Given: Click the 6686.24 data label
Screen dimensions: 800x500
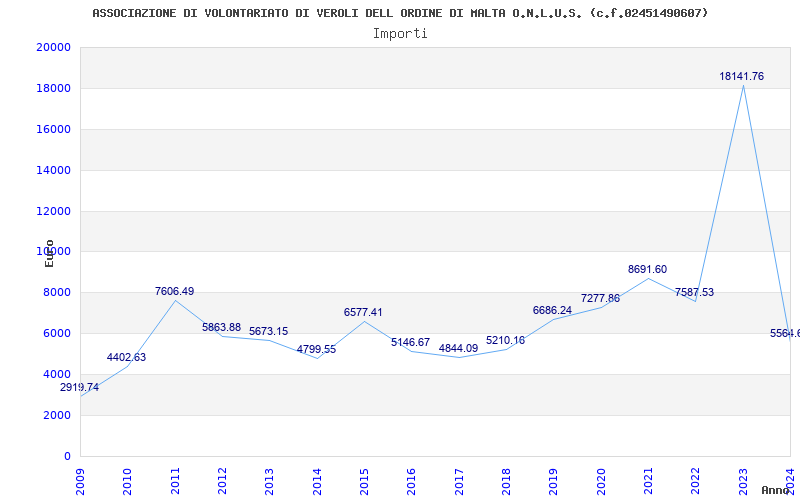Looking at the screenshot, I should pyautogui.click(x=553, y=310).
